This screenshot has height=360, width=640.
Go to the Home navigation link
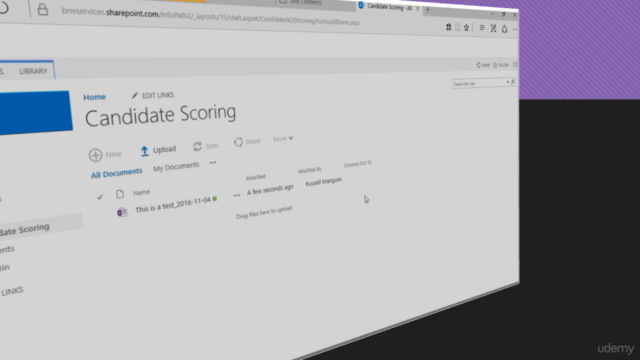94,97
